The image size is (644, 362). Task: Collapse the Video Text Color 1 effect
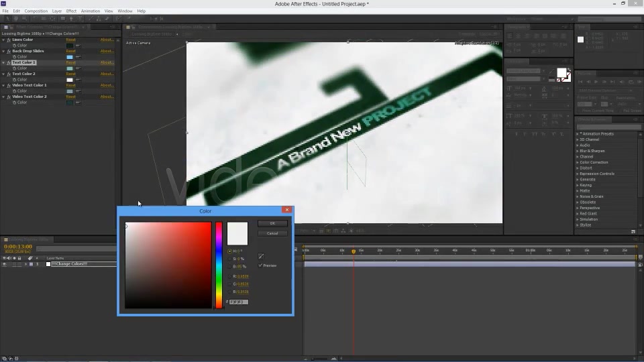[4, 85]
